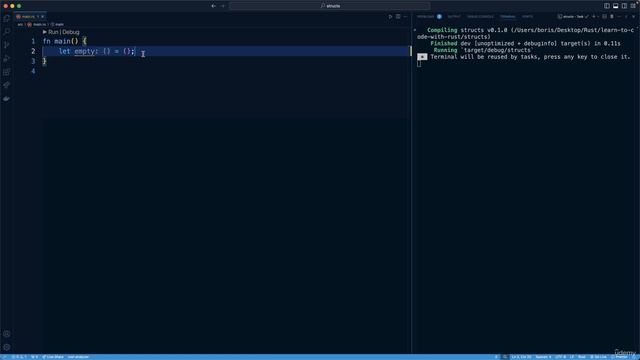
Task: Open the Run and Debug view
Action: [x=7, y=58]
